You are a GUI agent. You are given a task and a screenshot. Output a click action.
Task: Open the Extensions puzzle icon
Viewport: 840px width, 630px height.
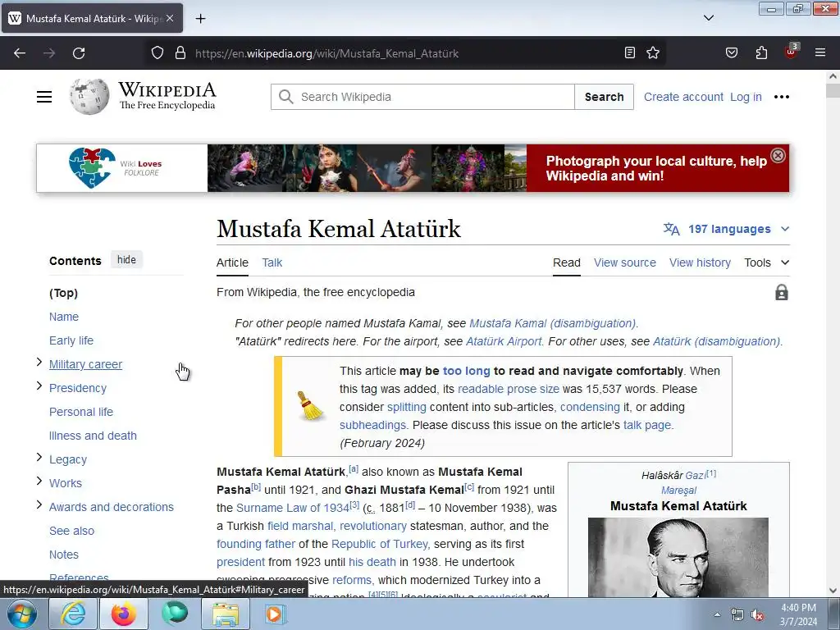click(x=761, y=53)
